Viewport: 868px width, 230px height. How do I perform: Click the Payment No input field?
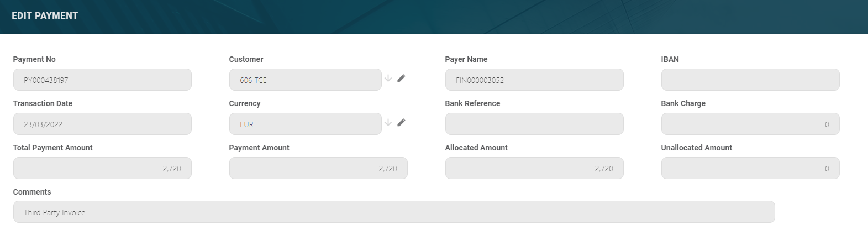[x=102, y=80]
